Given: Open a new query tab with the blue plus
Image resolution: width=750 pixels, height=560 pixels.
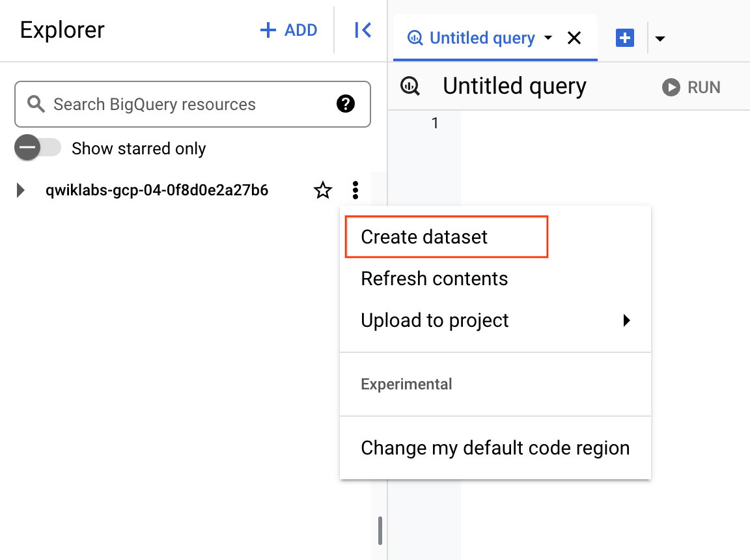Looking at the screenshot, I should pyautogui.click(x=625, y=38).
